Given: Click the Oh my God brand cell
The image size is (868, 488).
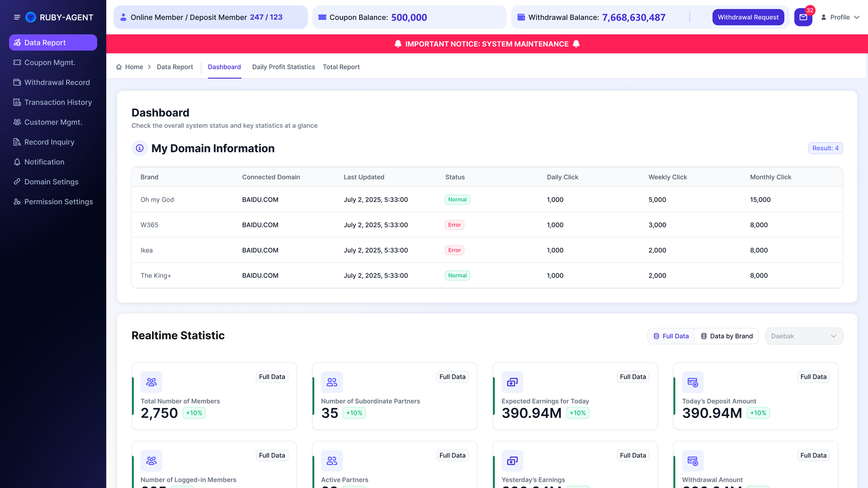Looking at the screenshot, I should (x=157, y=200).
